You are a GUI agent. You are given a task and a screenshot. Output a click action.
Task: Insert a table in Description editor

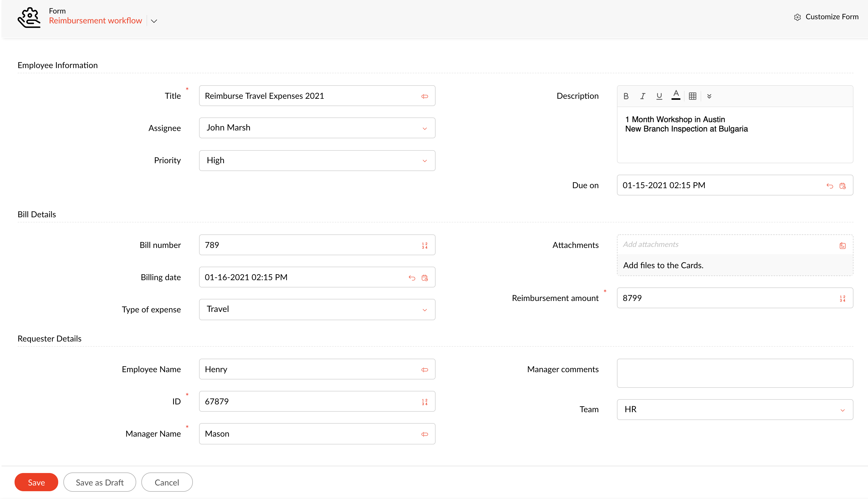click(693, 96)
